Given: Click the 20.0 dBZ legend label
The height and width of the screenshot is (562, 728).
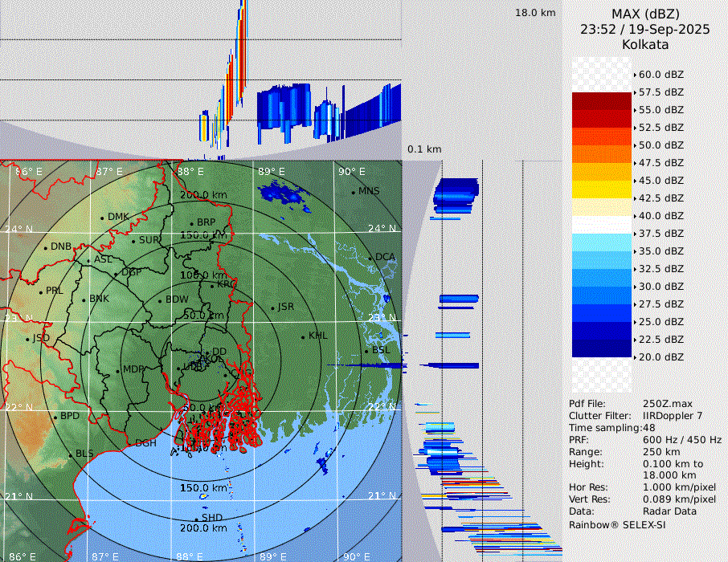Looking at the screenshot, I should tap(661, 357).
